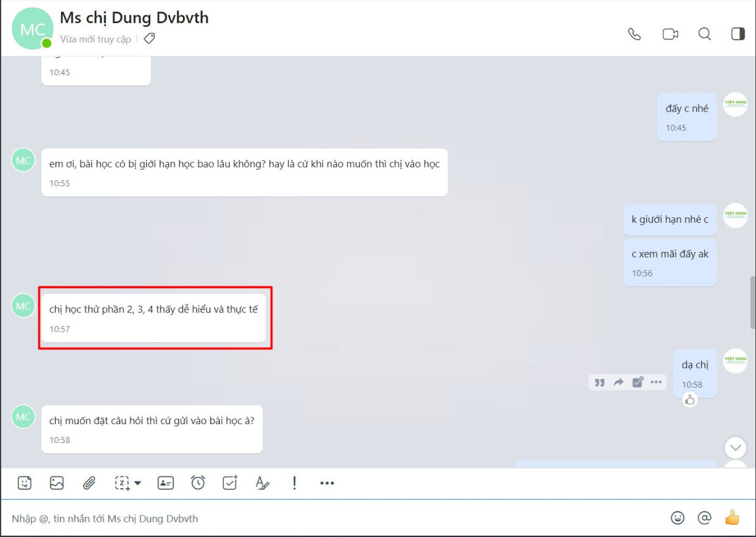Click the chat vertical scrollbar thumb
This screenshot has width=756, height=537.
[752, 303]
